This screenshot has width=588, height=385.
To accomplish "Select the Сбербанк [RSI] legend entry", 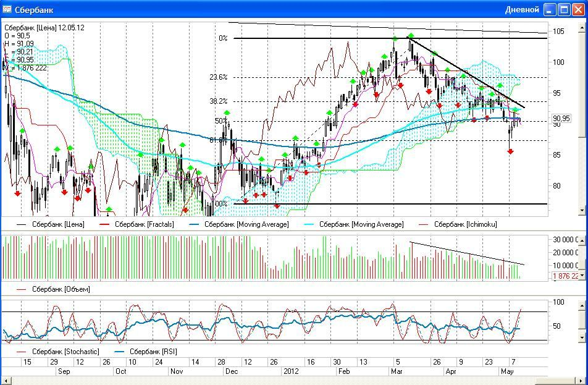I will (x=146, y=352).
